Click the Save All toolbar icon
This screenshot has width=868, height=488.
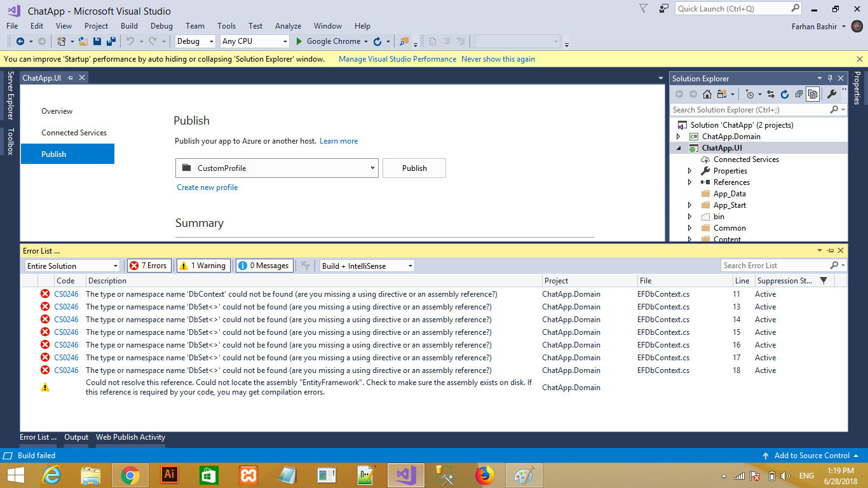click(x=111, y=41)
